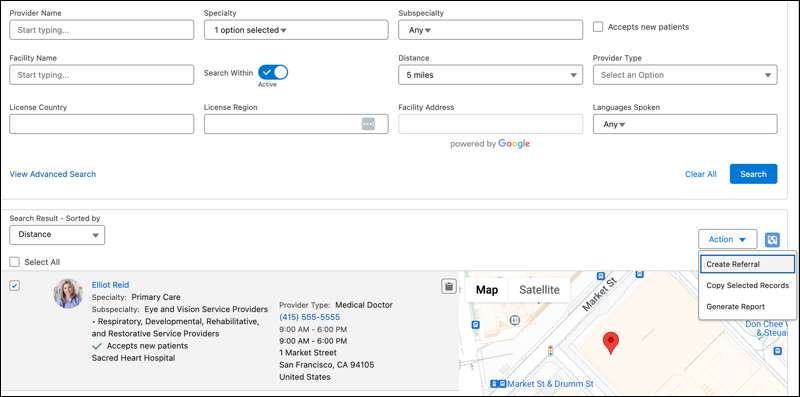Open the Sorted by Distance dropdown
Image resolution: width=800 pixels, height=397 pixels.
click(57, 235)
